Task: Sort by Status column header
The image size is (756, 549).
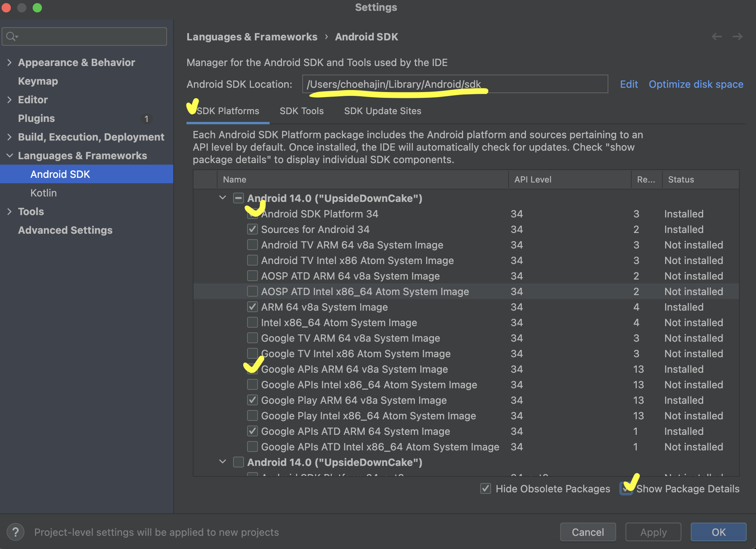Action: pos(701,179)
